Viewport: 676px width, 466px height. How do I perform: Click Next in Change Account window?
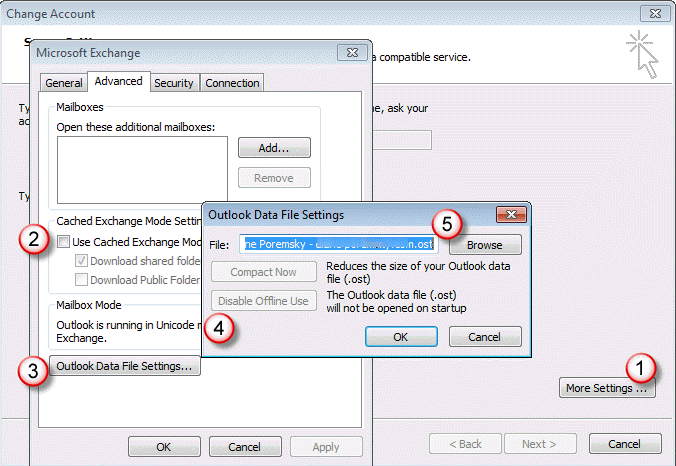[x=540, y=444]
